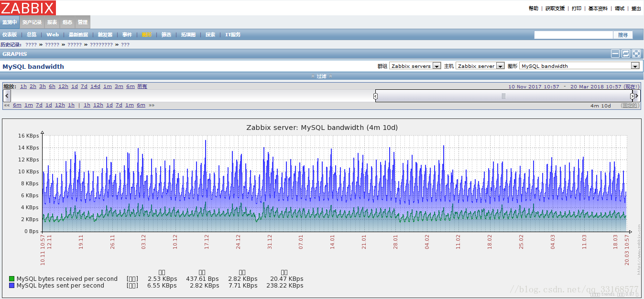Set zoom to 6h

click(x=52, y=86)
